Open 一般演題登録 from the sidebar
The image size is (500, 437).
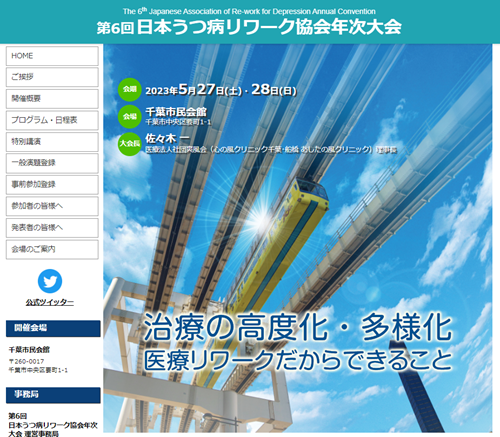pyautogui.click(x=52, y=163)
